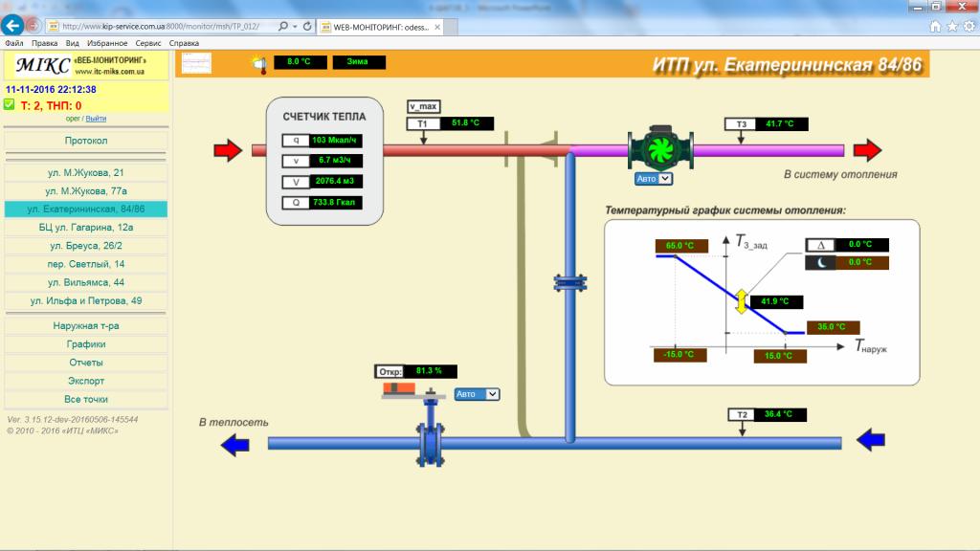980x551 pixels.
Task: Open the valve mode 'Авто' dropdown
Action: pyautogui.click(x=477, y=393)
